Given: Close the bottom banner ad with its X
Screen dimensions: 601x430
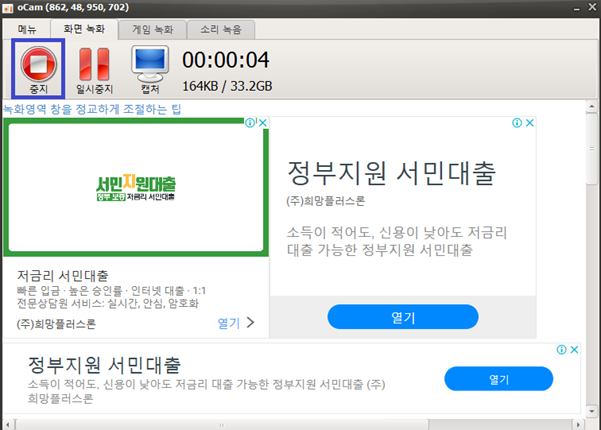Looking at the screenshot, I should click(x=574, y=350).
